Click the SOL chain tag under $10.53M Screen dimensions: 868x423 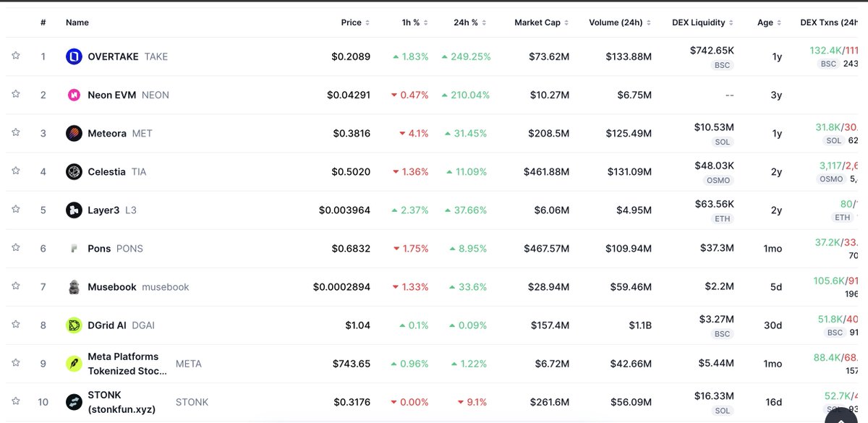pos(722,142)
